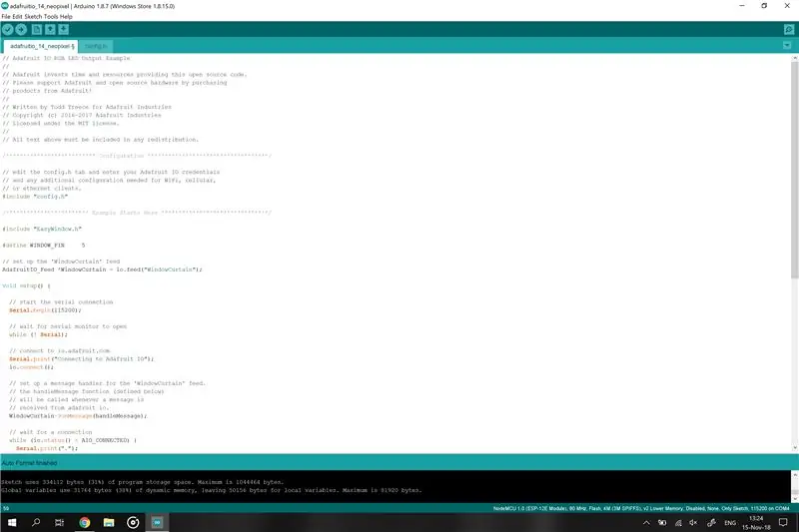Open the Help menu
This screenshot has height=532, width=799.
[66, 16]
